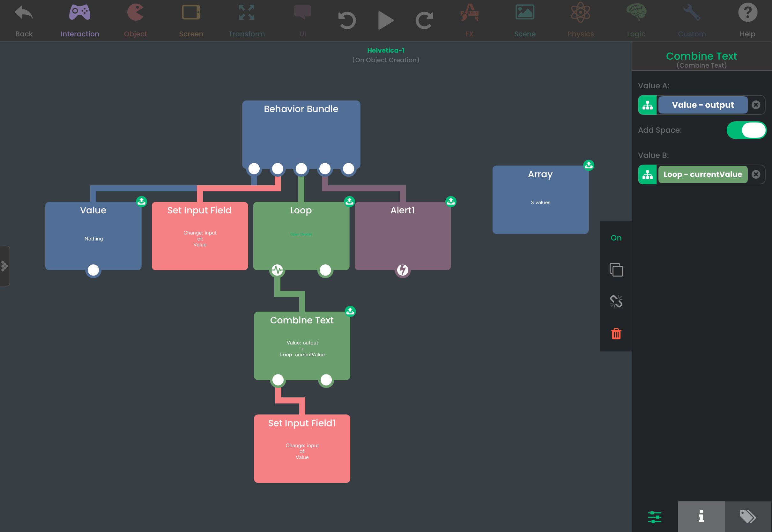Open the Physics behaviors category
Viewport: 772px width, 532px height.
click(580, 21)
